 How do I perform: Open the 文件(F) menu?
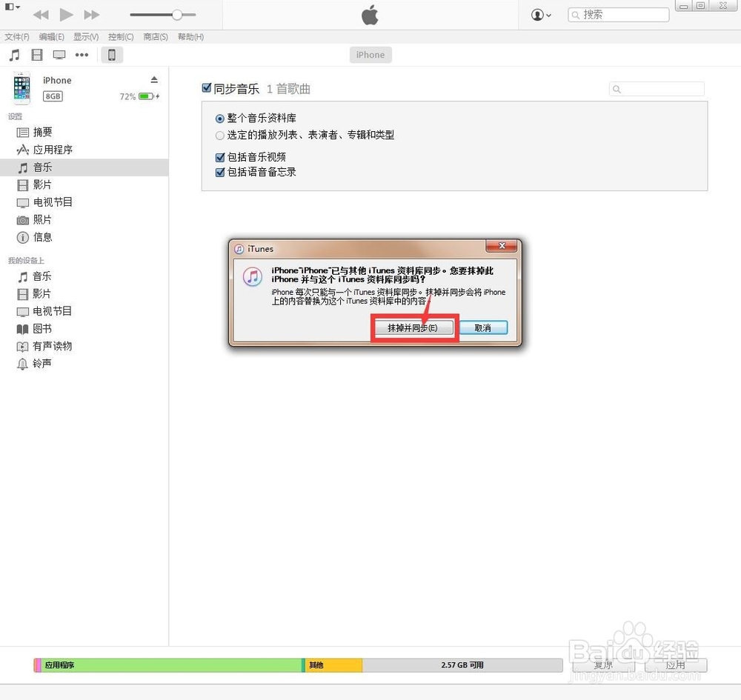[17, 37]
